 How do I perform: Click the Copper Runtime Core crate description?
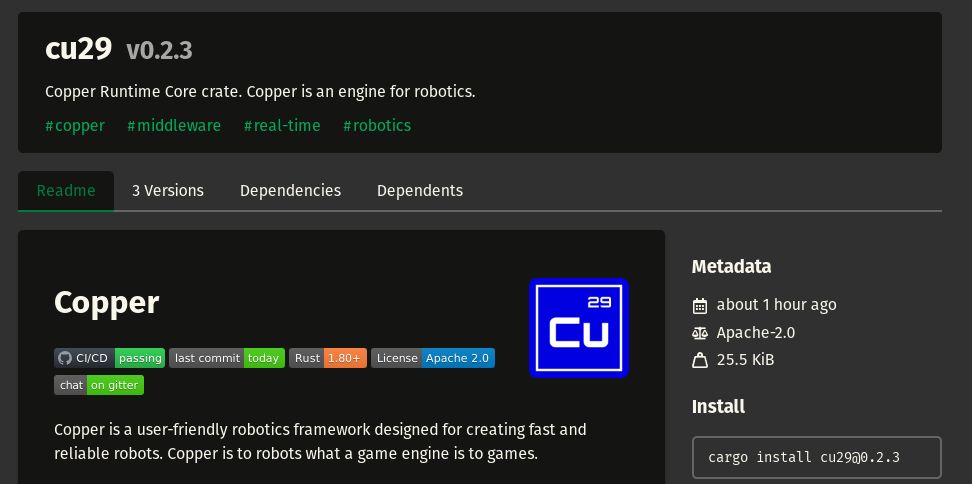point(260,92)
